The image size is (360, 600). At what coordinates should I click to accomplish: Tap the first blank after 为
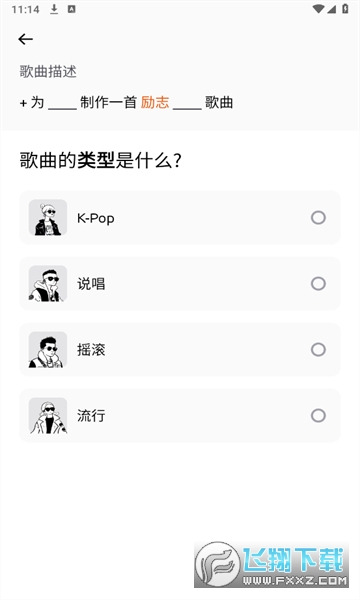pyautogui.click(x=62, y=105)
